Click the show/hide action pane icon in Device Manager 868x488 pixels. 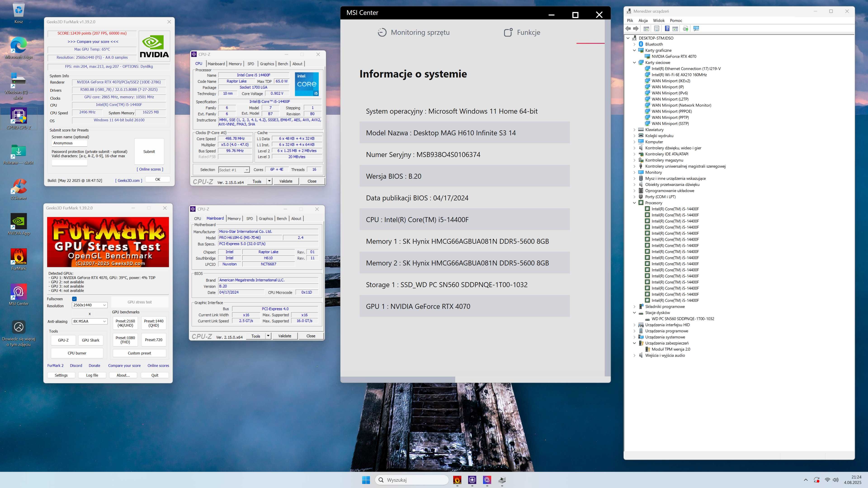click(x=675, y=29)
